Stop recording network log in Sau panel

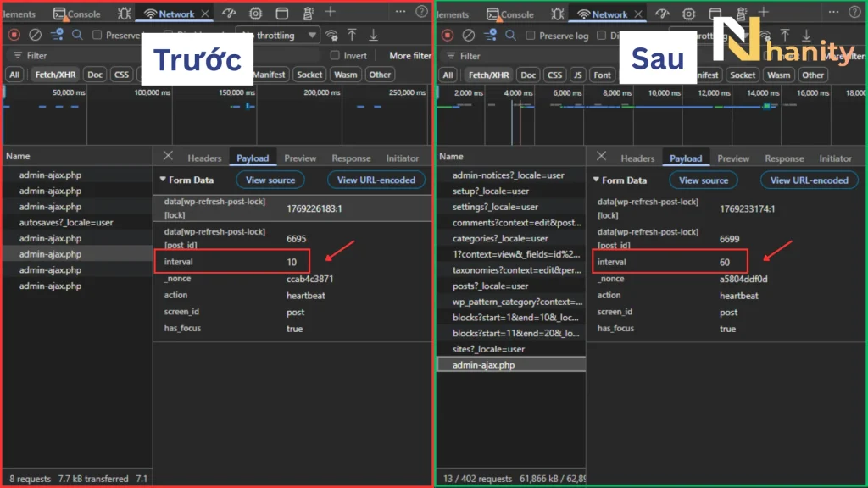pos(448,36)
